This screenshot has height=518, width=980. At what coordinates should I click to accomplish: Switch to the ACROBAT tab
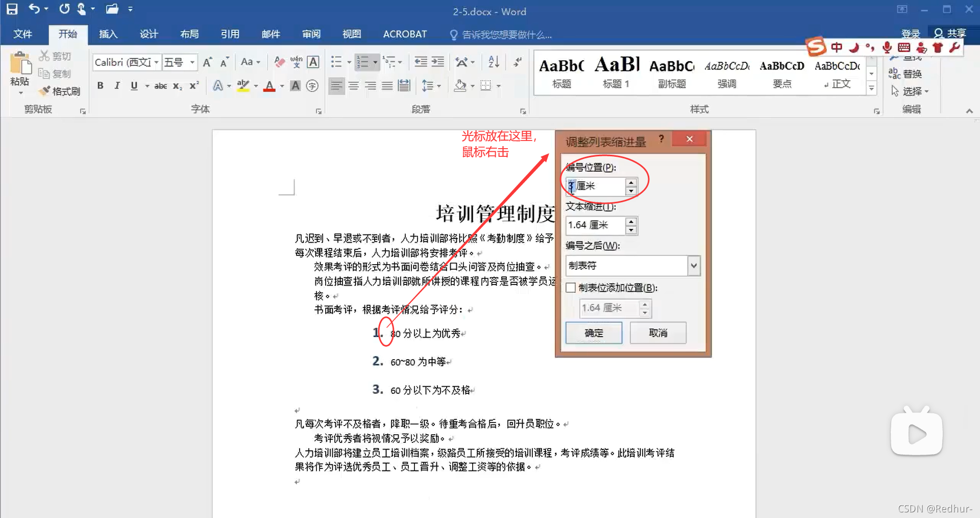pos(404,34)
